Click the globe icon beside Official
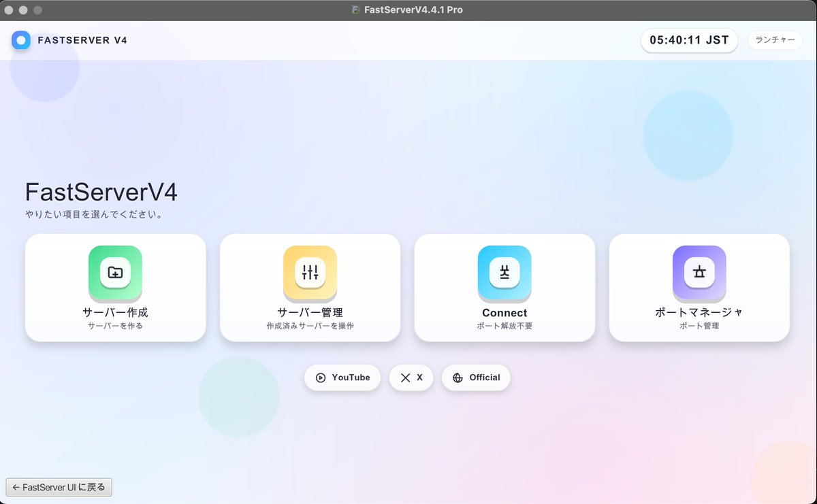The width and height of the screenshot is (817, 504). 458,377
